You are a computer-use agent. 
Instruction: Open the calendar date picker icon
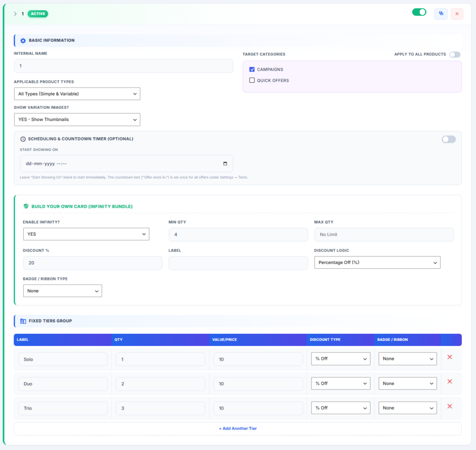[225, 164]
